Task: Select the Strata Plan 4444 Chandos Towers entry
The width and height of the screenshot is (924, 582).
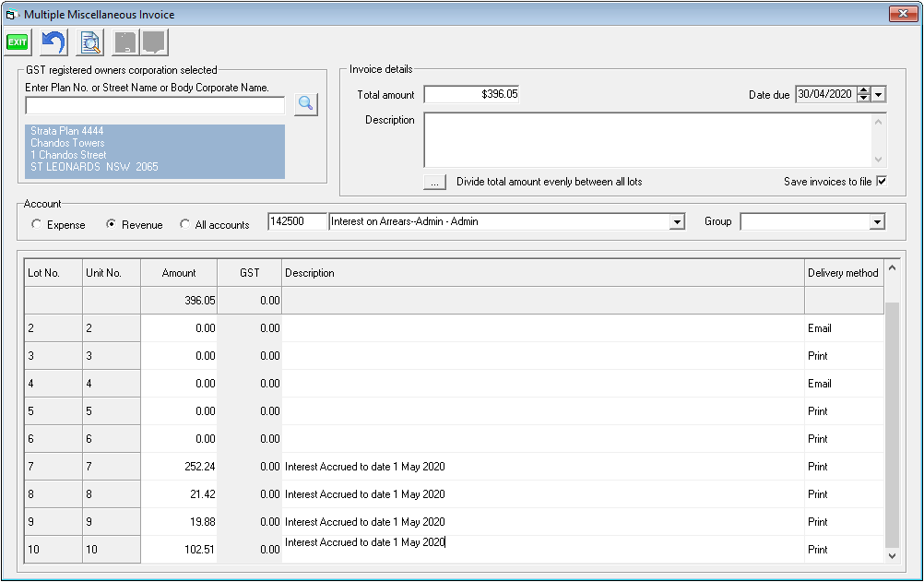Action: [x=155, y=151]
